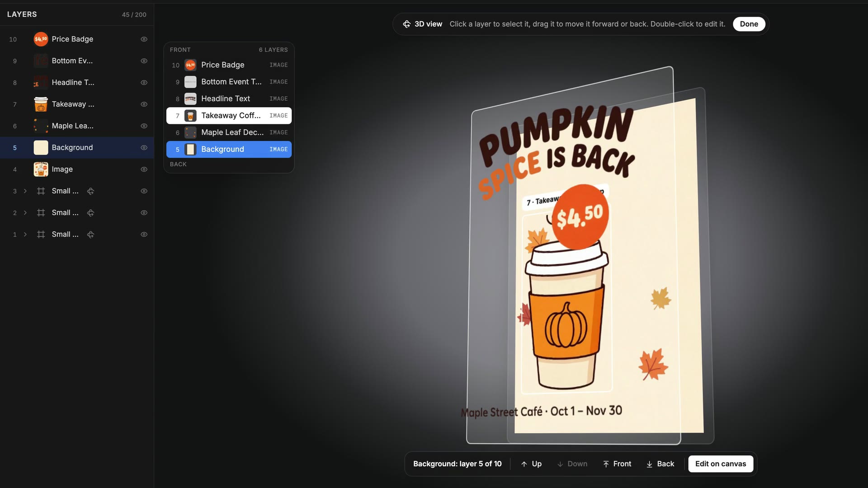Click the 3D indicator icon on layer 1

90,235
